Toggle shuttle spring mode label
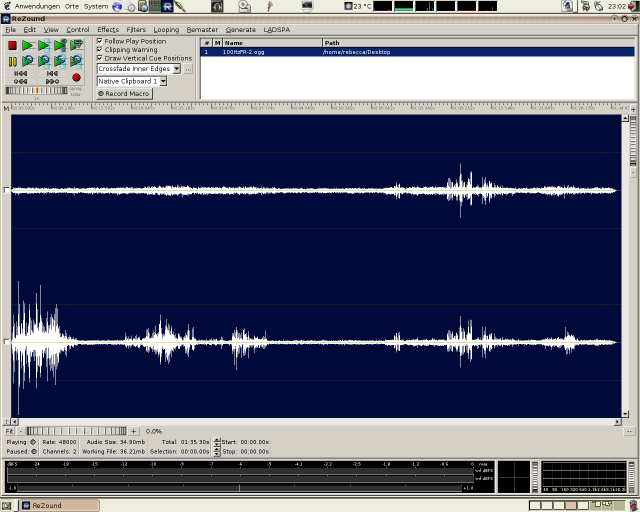 click(76, 89)
